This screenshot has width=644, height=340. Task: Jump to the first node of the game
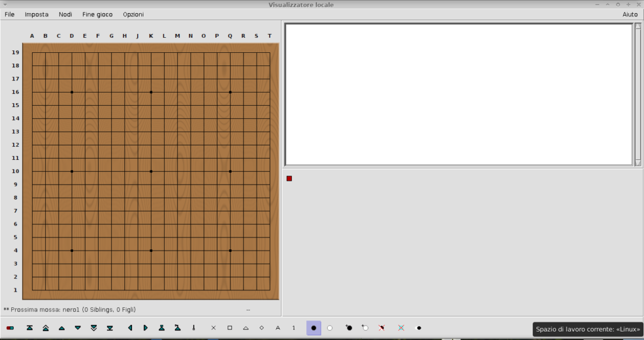tap(30, 328)
